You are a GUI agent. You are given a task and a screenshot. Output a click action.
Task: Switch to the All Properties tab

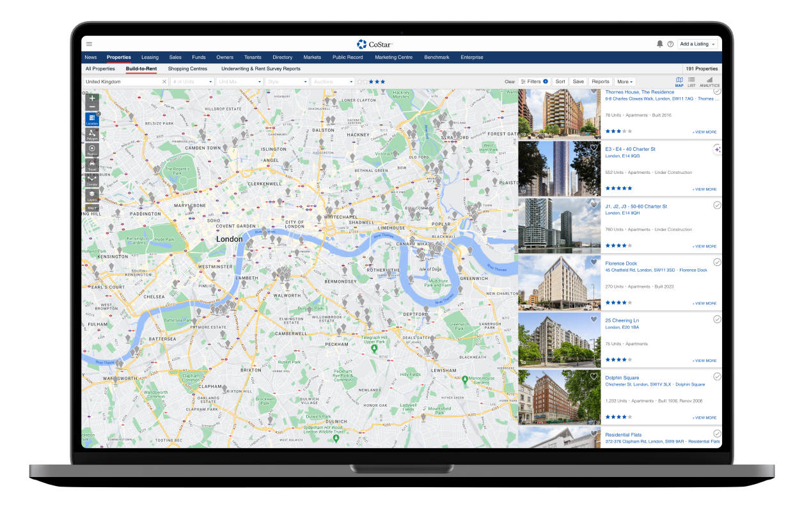pos(100,68)
